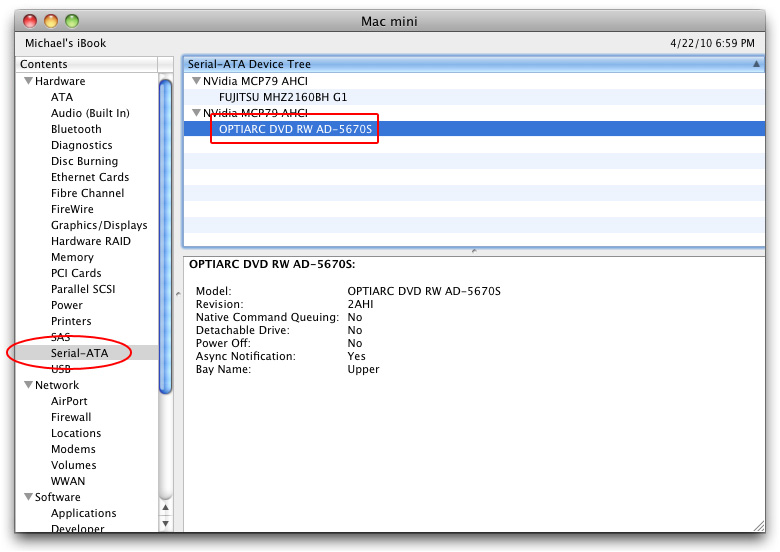Select WWAN under Network

click(68, 481)
